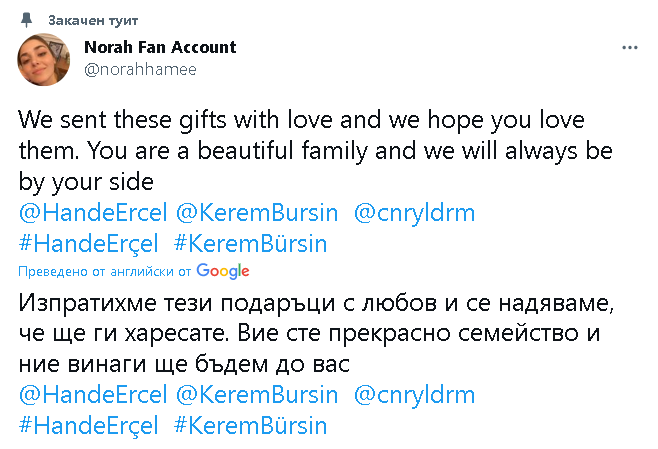Click the Google logo in translation credit
This screenshot has width=658, height=449.
point(223,271)
